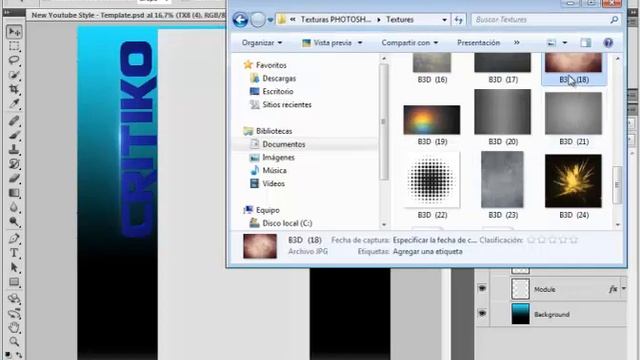Open Disco local (C:) drive
The height and width of the screenshot is (360, 640).
point(287,223)
